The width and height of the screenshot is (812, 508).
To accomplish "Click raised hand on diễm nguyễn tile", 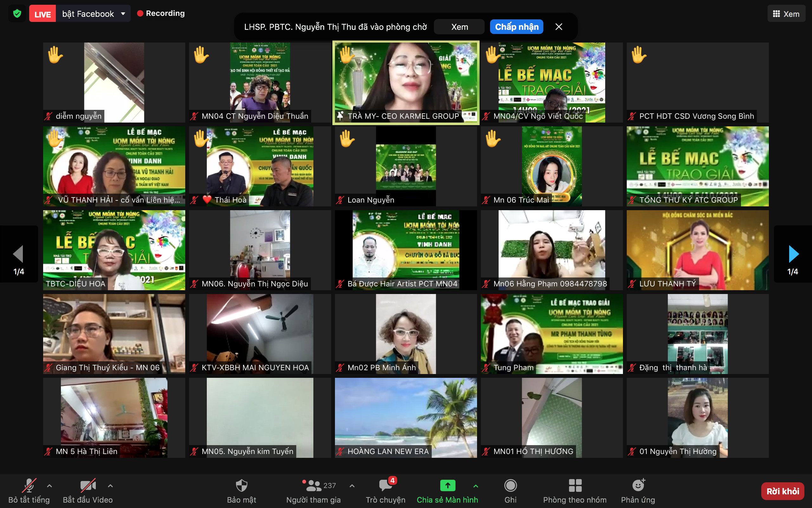I will [56, 55].
